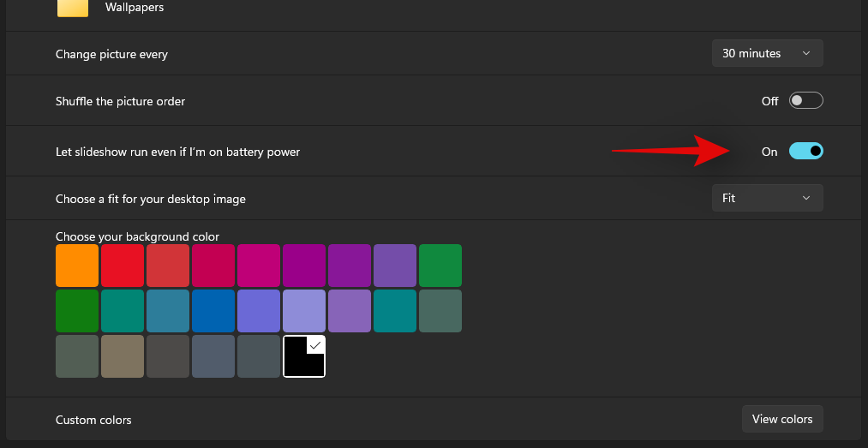This screenshot has height=448, width=868.
Task: Pick the pale lavender color swatch
Action: [304, 311]
